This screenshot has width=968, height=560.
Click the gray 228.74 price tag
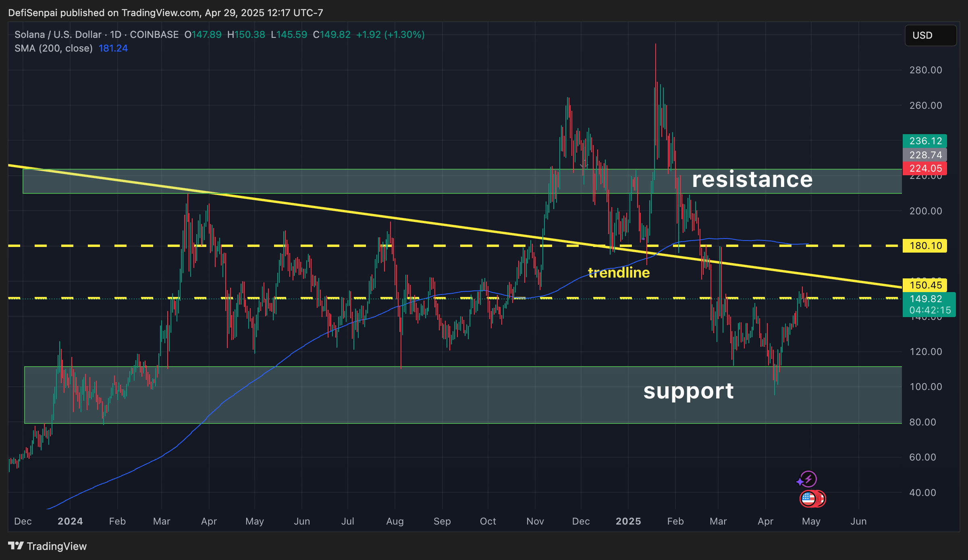click(x=925, y=155)
